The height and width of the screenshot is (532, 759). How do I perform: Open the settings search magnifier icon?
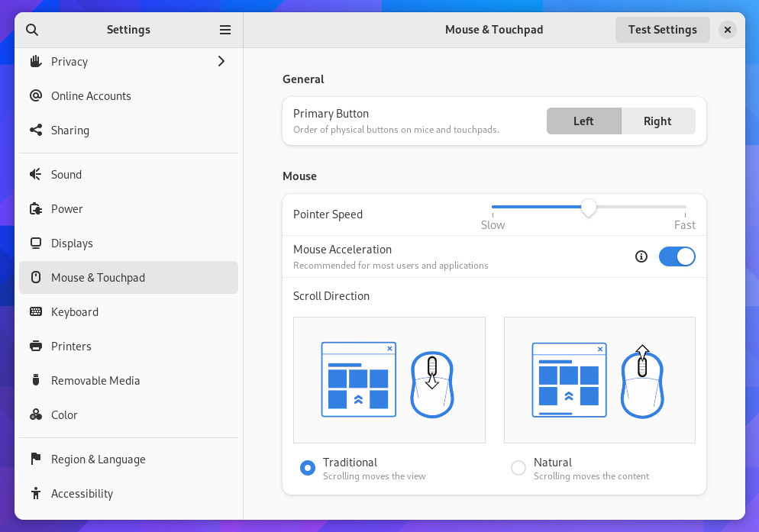pos(32,30)
